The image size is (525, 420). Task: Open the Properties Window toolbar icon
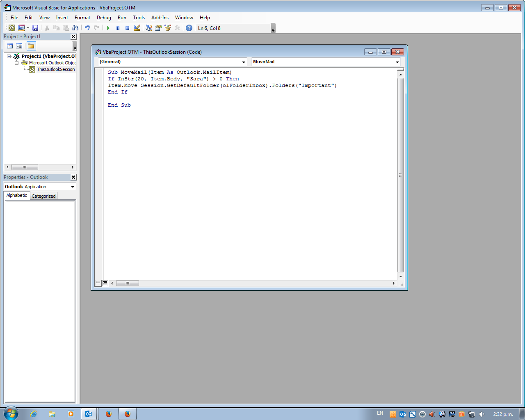pos(158,28)
